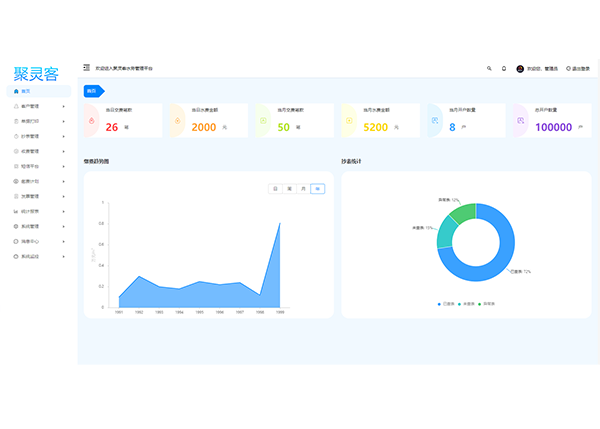Open the 系统监控 sidebar menu item

33,257
